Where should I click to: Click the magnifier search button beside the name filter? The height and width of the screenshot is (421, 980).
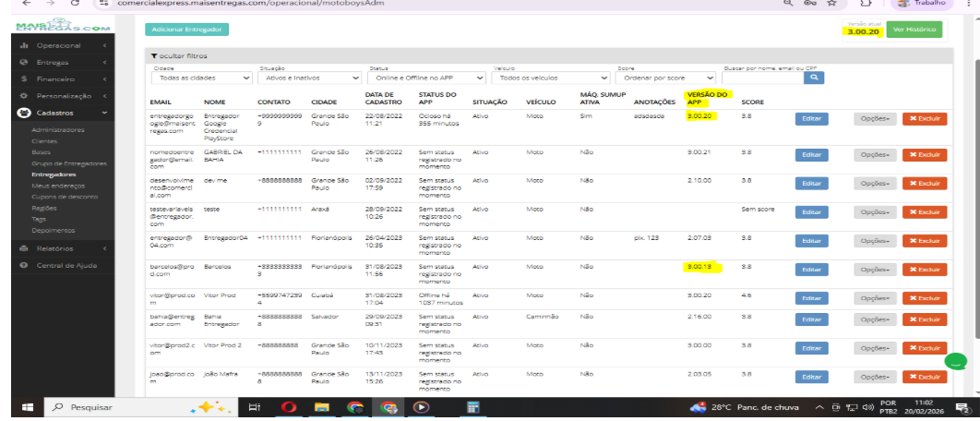[814, 78]
